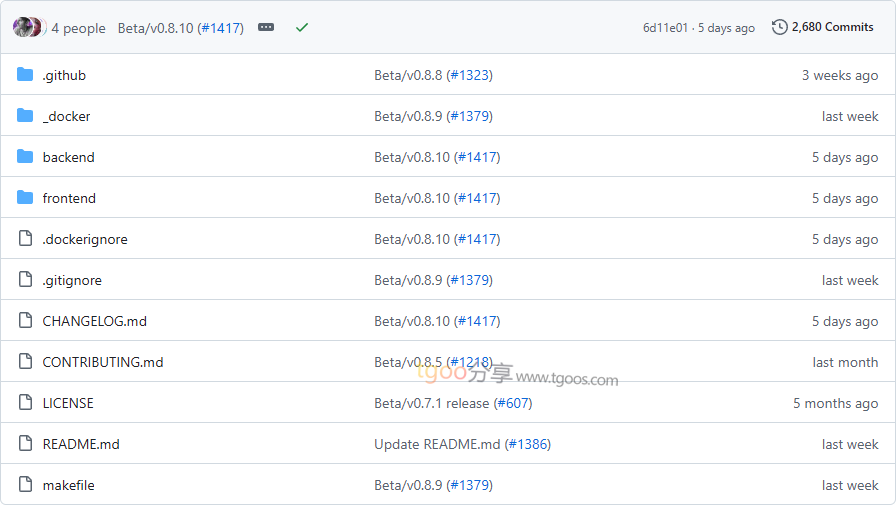Click the commits history clock icon
This screenshot has width=896, height=505.
tap(780, 27)
